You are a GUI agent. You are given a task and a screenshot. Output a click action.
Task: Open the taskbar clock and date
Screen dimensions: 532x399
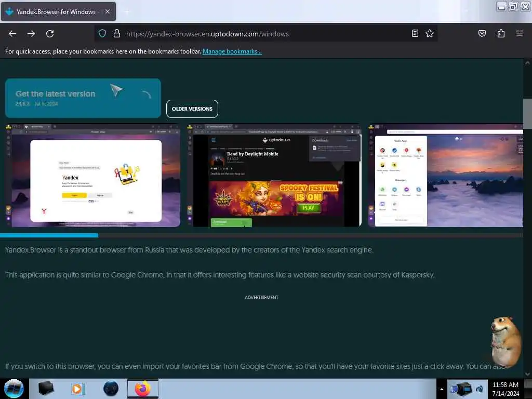(x=506, y=389)
